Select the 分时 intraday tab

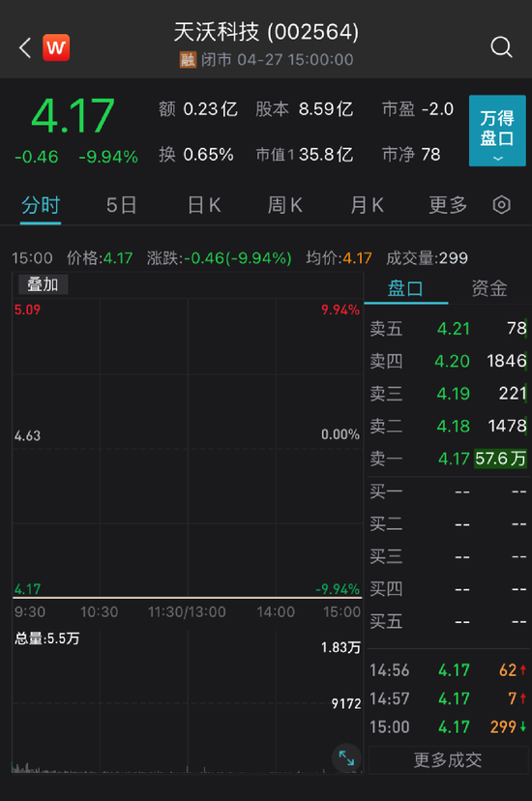41,205
